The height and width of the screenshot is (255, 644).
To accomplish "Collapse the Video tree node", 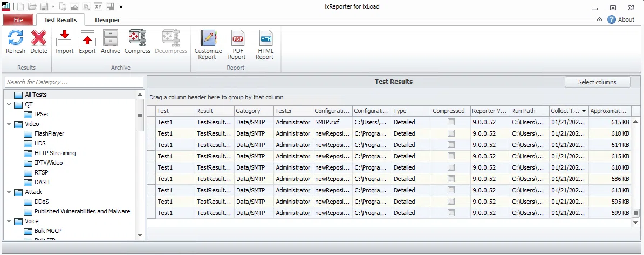I will [x=9, y=124].
